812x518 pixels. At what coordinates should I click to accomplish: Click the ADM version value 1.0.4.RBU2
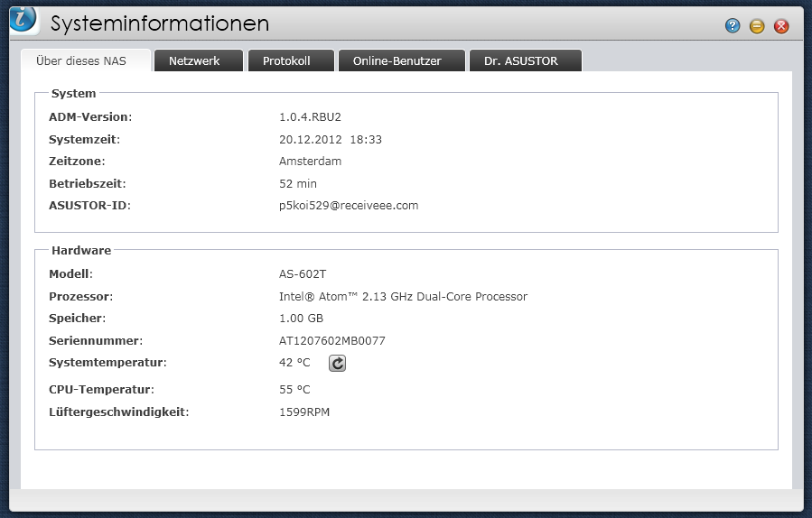(310, 117)
